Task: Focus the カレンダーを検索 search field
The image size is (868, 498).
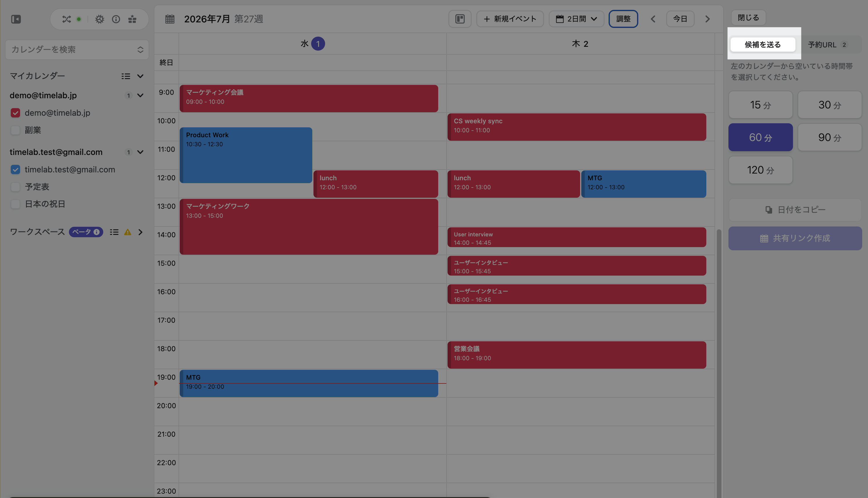Action: coord(77,50)
